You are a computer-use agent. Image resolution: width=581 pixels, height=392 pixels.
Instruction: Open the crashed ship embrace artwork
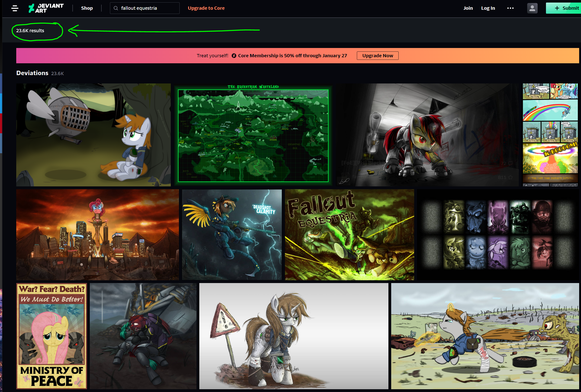tap(143, 336)
